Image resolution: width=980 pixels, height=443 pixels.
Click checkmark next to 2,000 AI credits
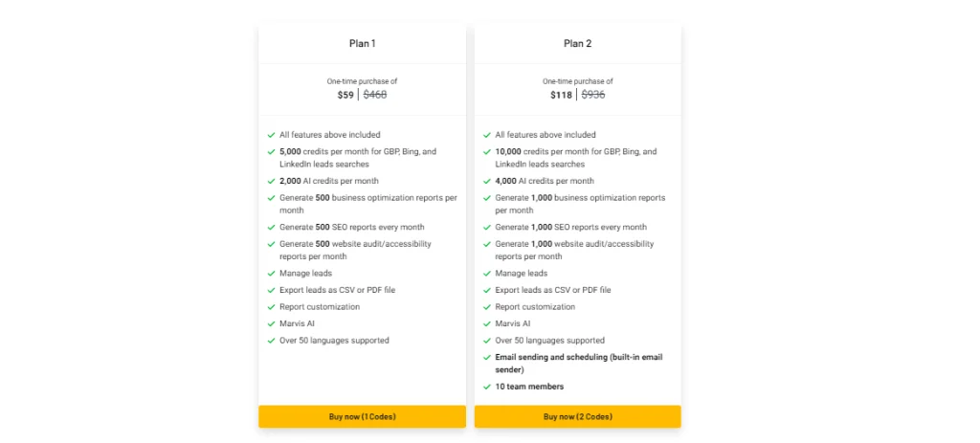272,181
